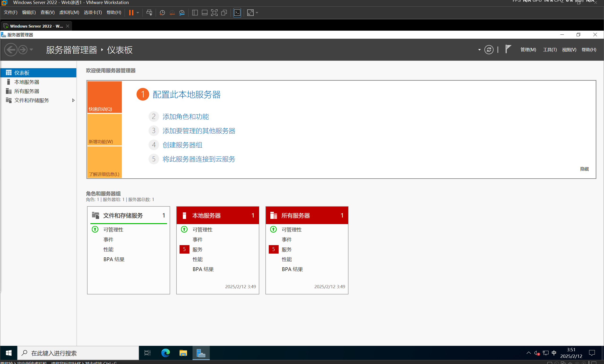Viewport: 604px width, 364px height.
Task: Open the 添加要管理的其他服务器 link
Action: click(199, 131)
